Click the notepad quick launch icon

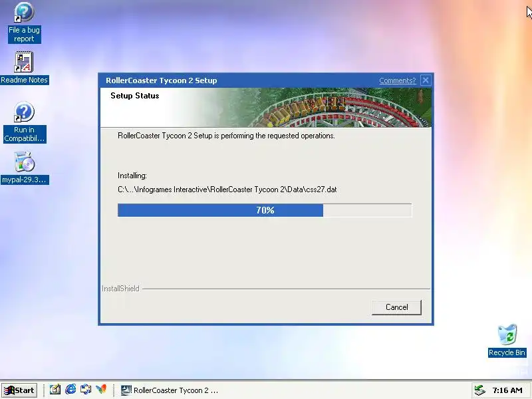[55, 390]
